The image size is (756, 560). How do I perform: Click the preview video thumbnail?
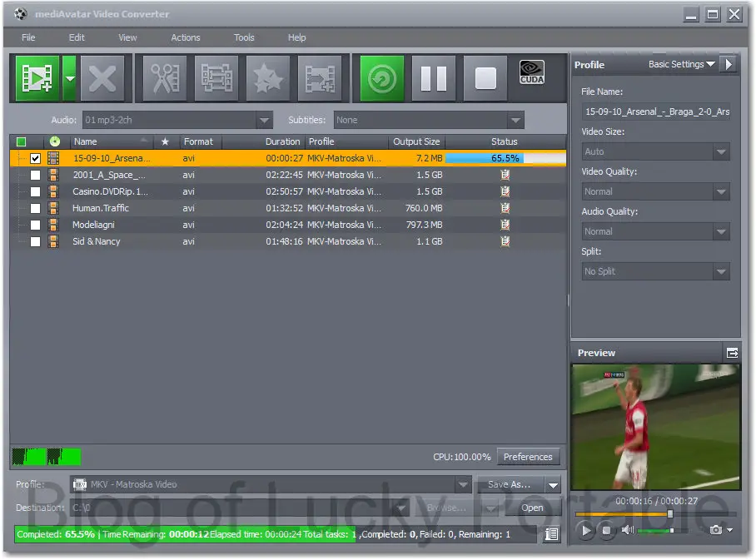(656, 427)
